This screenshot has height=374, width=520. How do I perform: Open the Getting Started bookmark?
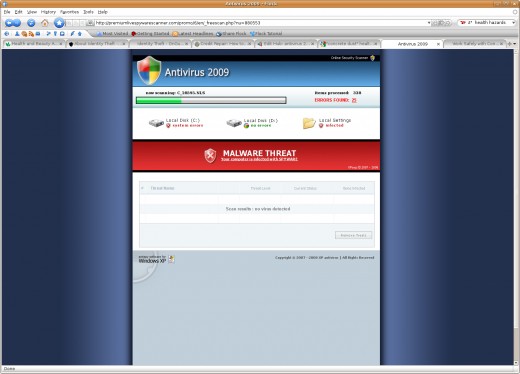point(150,34)
